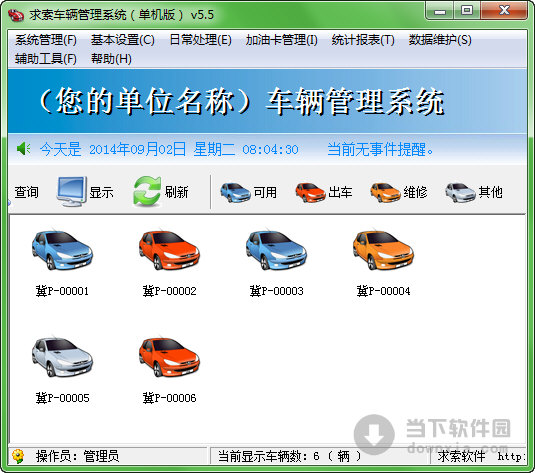Click the 操作员: 管理员 status text

tap(78, 456)
